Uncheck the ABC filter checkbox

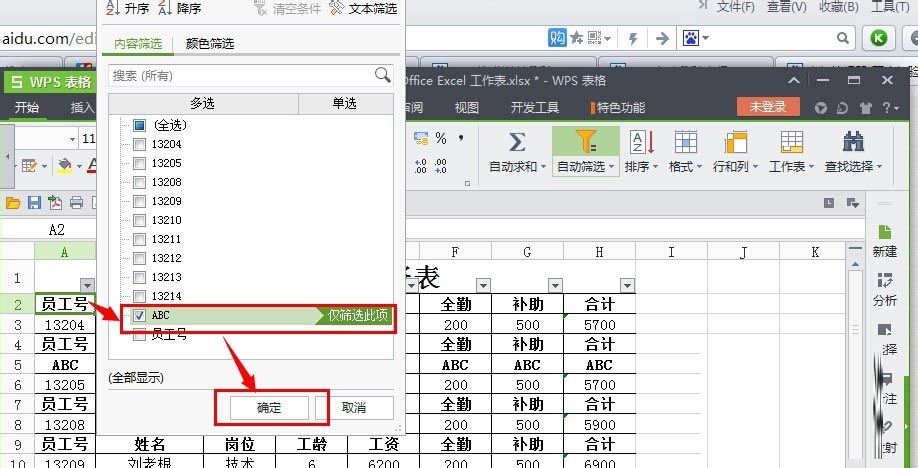click(139, 316)
